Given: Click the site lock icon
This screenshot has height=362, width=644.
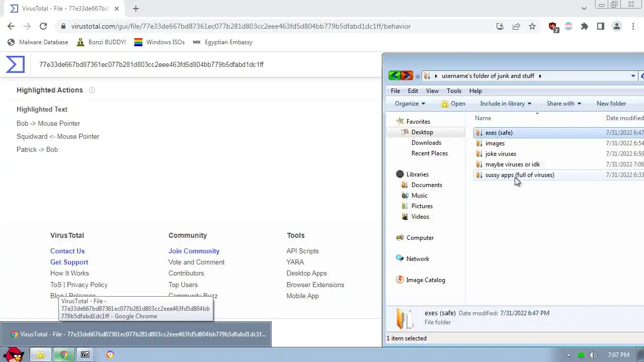Looking at the screenshot, I should 63,26.
